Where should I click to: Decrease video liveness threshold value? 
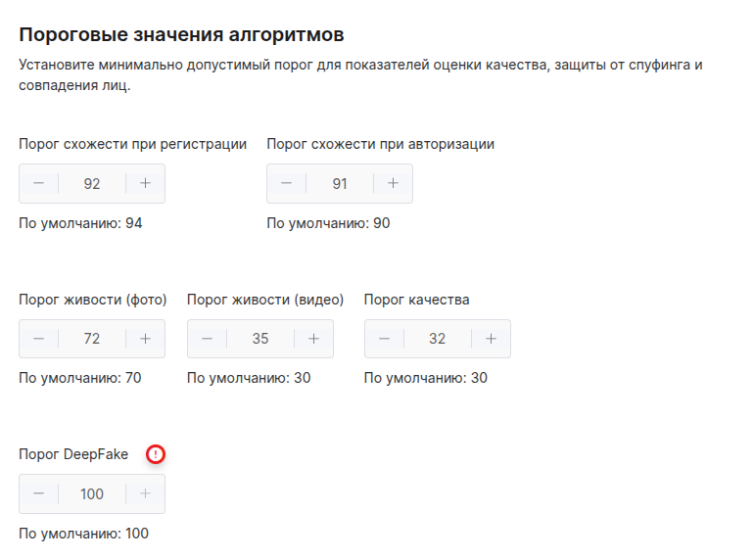coord(207,339)
